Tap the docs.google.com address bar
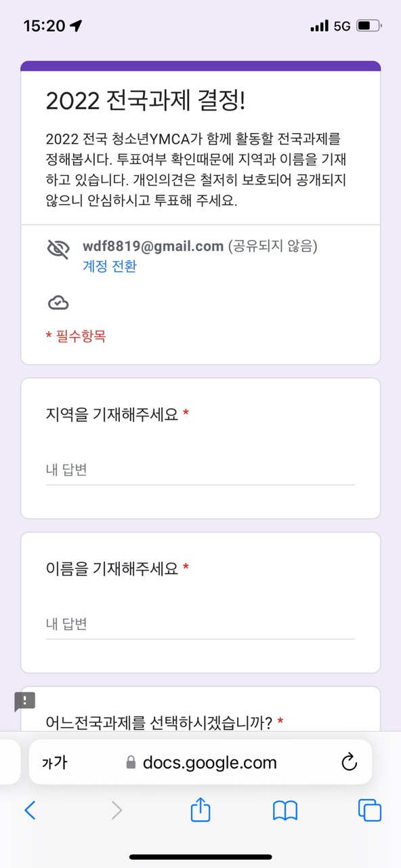Screen dimensions: 401x868 tap(200, 763)
